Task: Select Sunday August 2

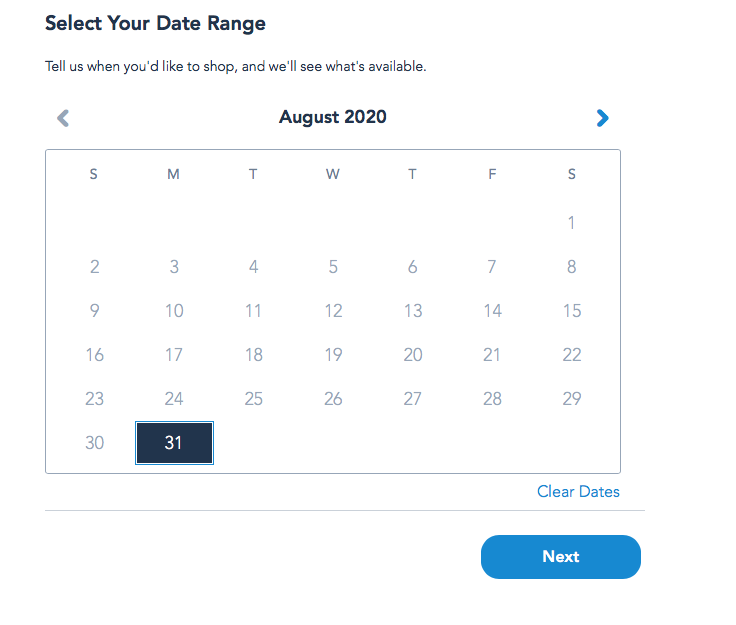Action: [94, 267]
